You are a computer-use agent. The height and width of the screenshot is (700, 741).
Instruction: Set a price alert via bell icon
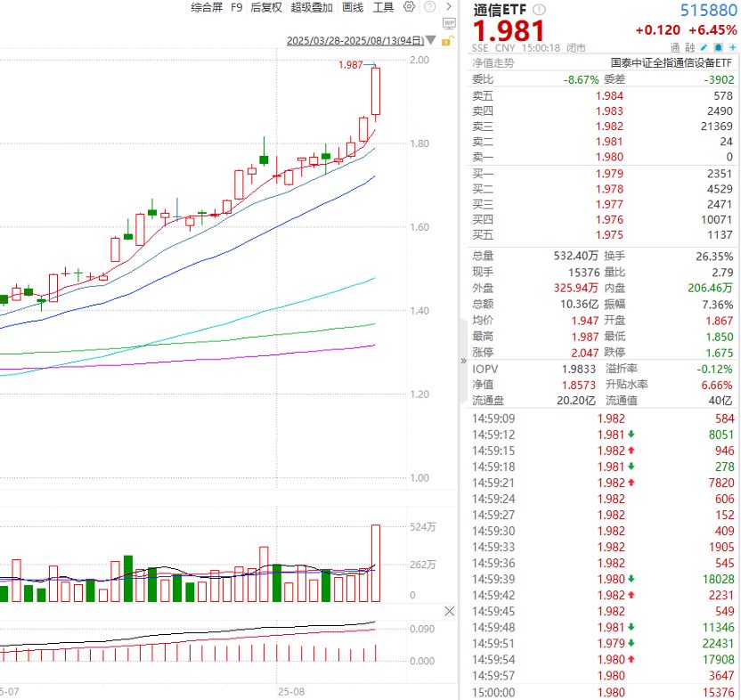718,47
